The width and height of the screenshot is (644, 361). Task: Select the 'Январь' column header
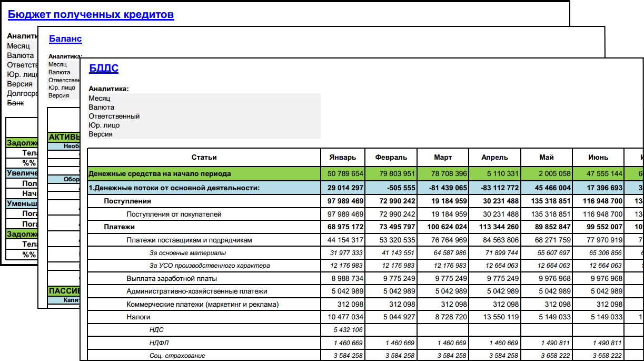(x=343, y=157)
